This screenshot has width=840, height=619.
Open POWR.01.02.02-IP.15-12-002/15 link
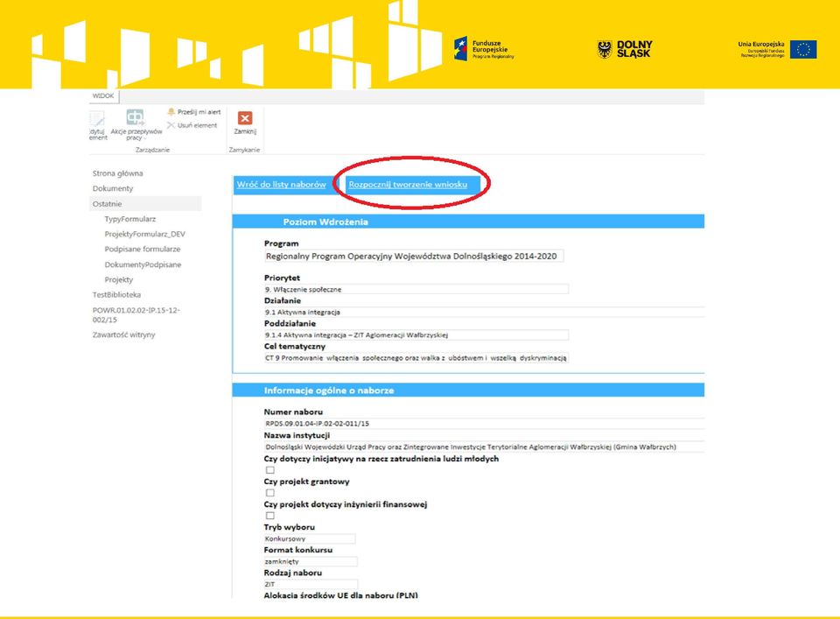136,315
